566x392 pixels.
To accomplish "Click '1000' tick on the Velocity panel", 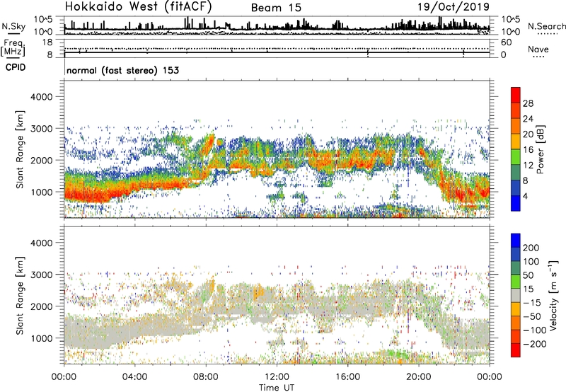I will 41,338.
